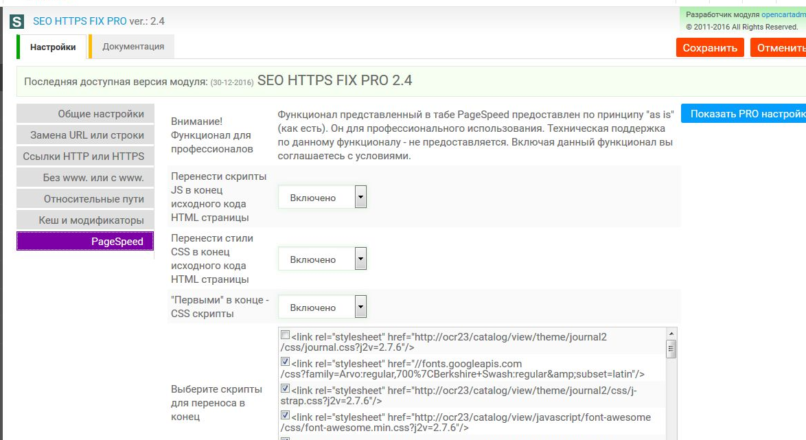Show PRO settings with the blue button
The image size is (806, 440).
(744, 114)
